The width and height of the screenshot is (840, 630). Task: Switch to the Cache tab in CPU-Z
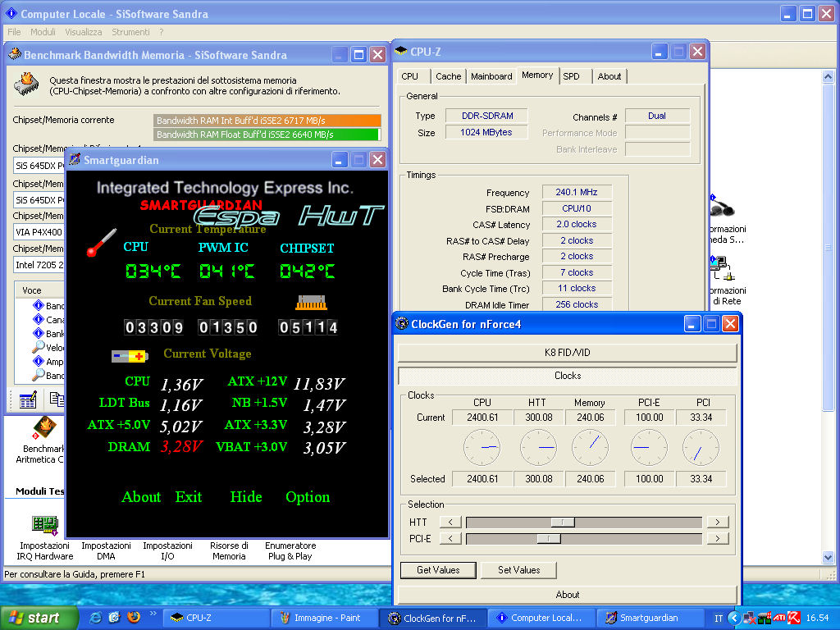pyautogui.click(x=449, y=76)
